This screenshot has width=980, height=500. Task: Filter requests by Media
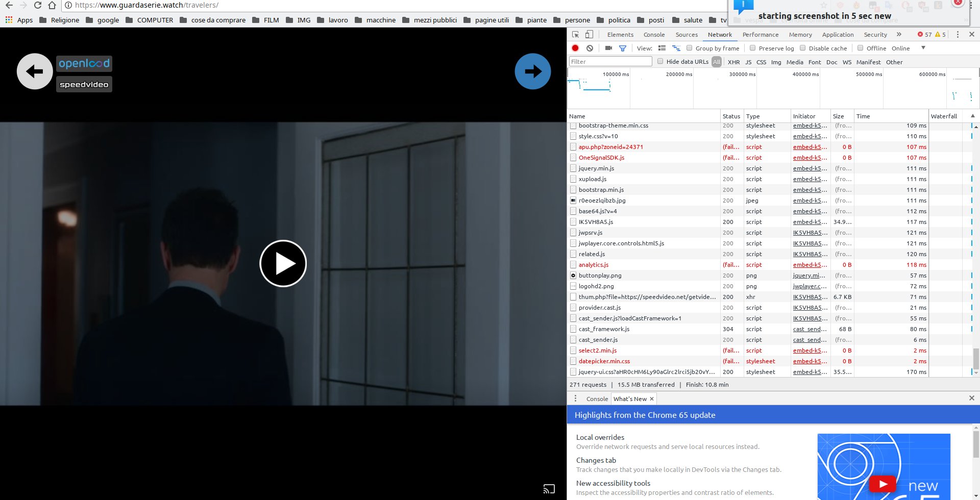[x=795, y=62]
